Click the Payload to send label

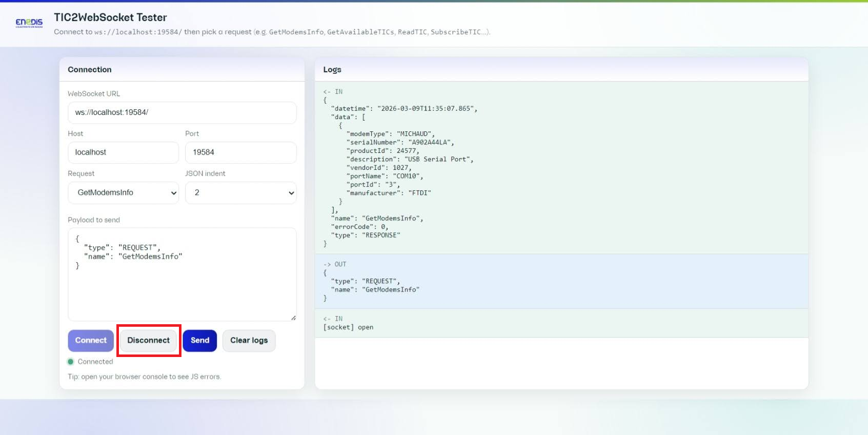pyautogui.click(x=94, y=220)
